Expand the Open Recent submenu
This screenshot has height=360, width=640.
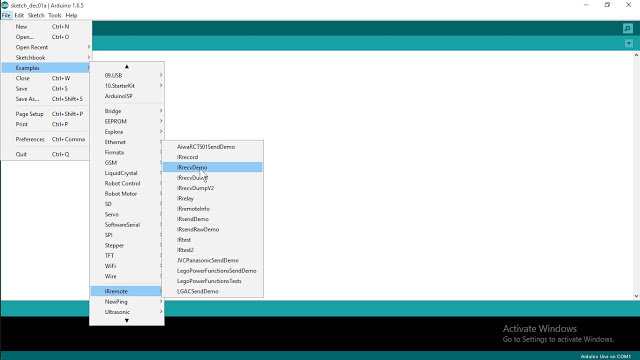pyautogui.click(x=46, y=47)
